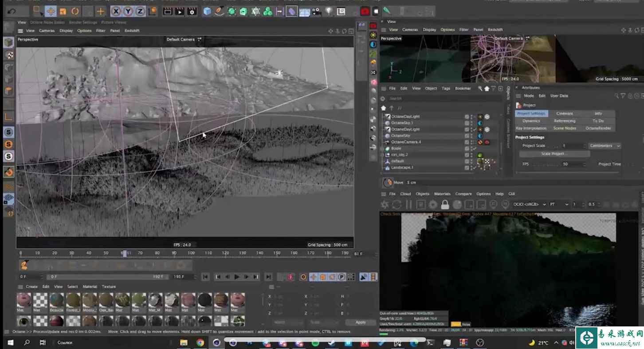Screen dimensions: 644x349
Task: Open the Project Settings tab
Action: point(531,114)
